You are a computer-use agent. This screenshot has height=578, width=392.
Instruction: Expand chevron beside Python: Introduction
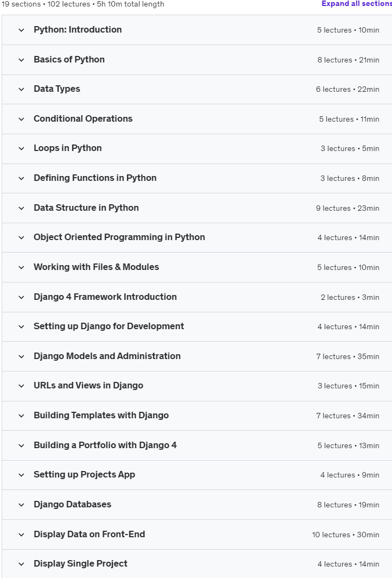[21, 30]
